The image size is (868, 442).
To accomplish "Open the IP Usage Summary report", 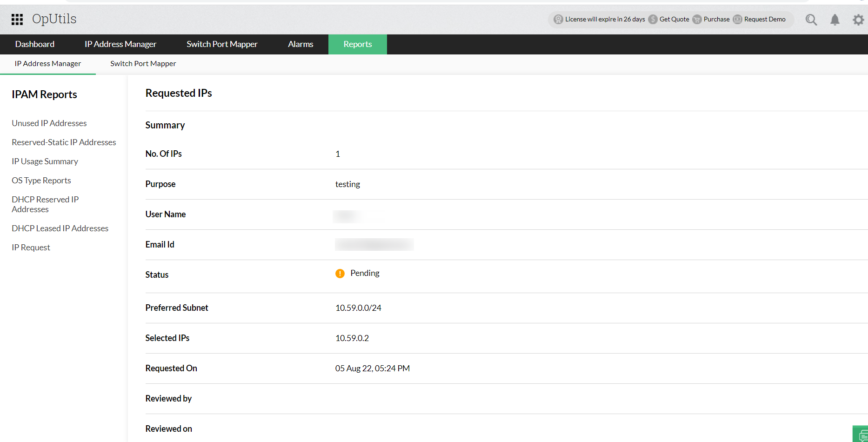I will tap(45, 161).
